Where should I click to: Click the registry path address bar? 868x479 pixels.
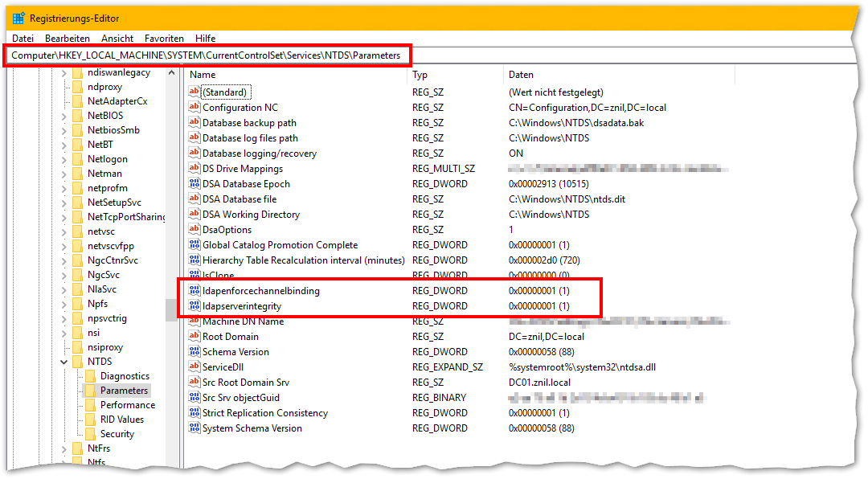(x=563, y=55)
